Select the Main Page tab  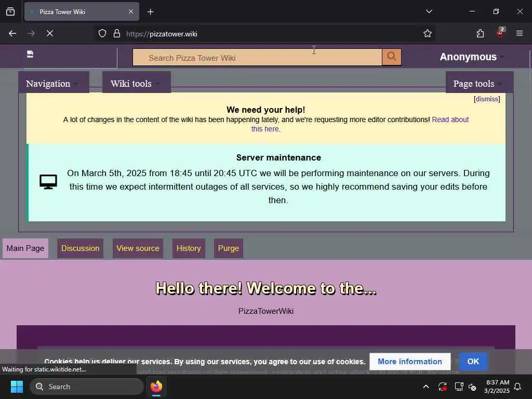[x=25, y=248]
